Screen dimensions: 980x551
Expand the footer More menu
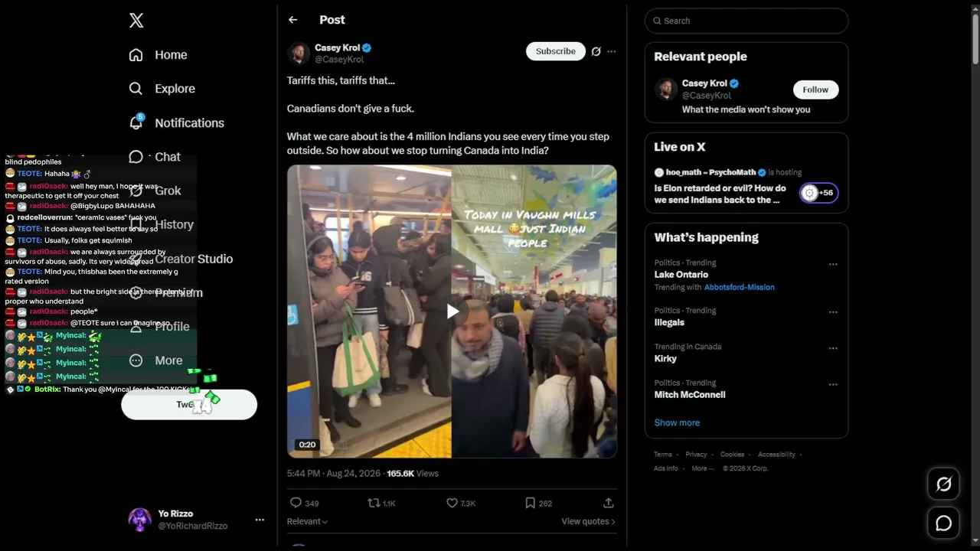click(702, 468)
